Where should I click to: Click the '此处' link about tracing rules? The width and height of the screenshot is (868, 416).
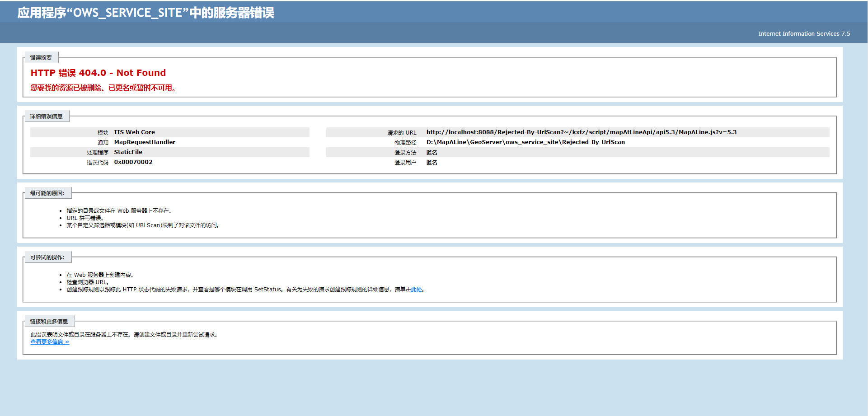[x=416, y=290]
